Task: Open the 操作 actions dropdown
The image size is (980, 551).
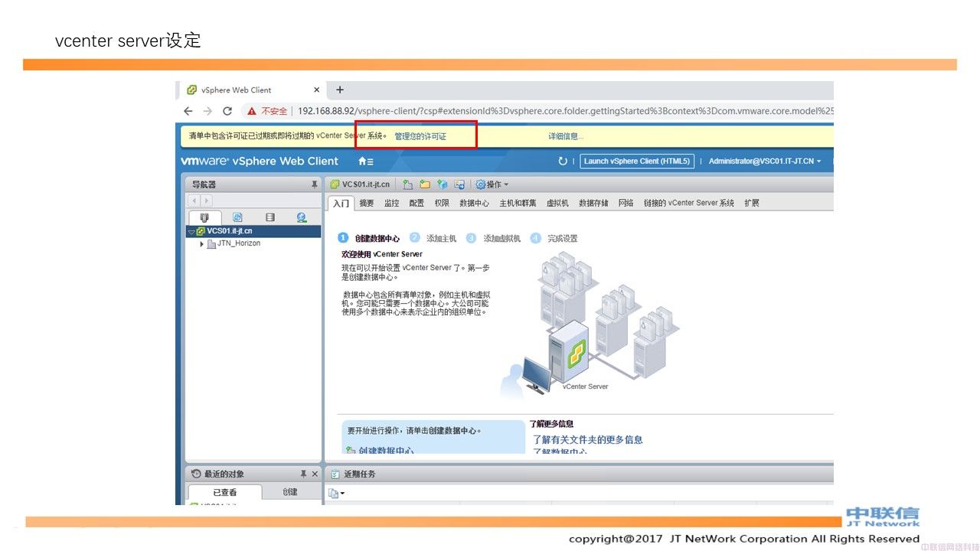Action: (492, 184)
